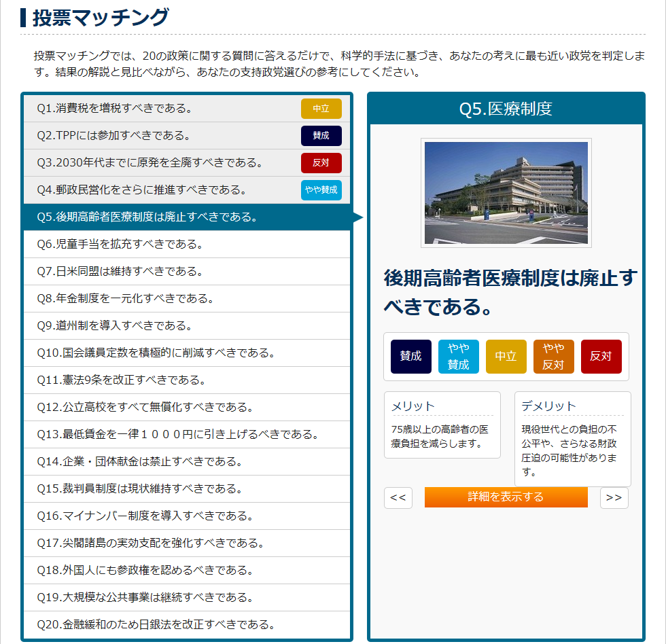Click the next question >> button

coord(614,497)
